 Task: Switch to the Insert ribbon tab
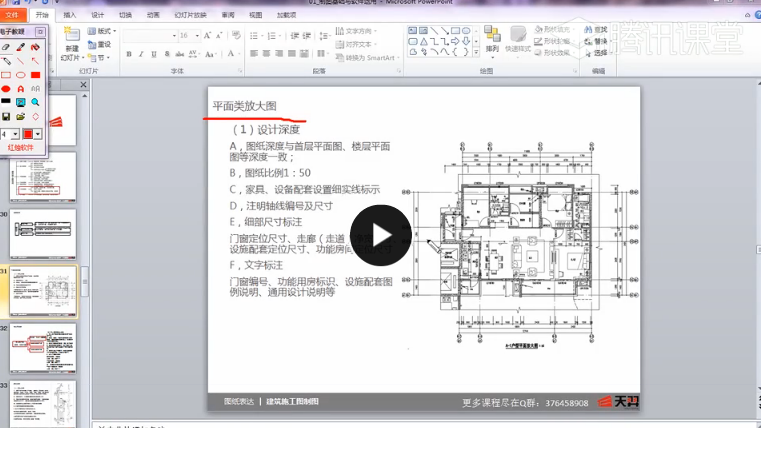pyautogui.click(x=70, y=15)
